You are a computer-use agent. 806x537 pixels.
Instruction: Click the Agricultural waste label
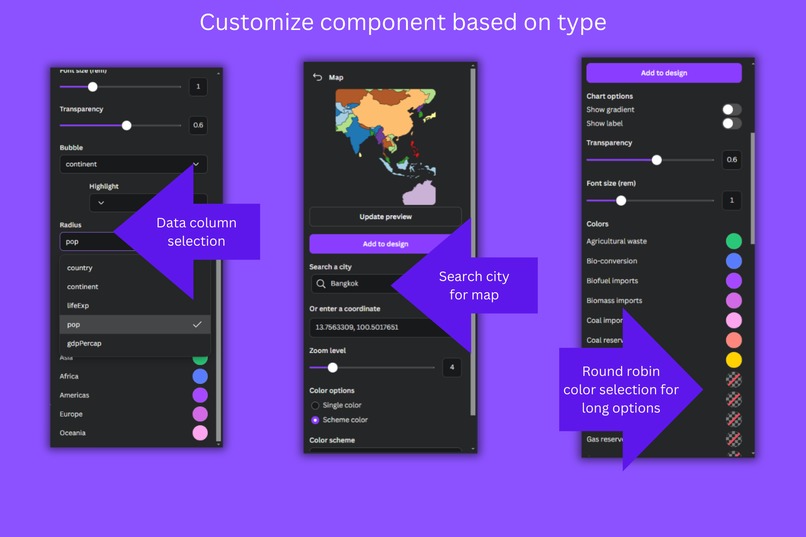(x=617, y=241)
